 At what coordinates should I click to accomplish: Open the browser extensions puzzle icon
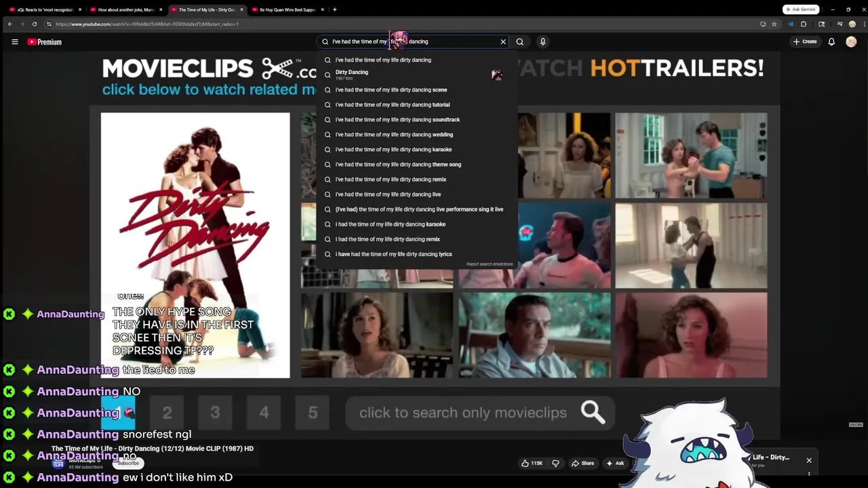(804, 24)
